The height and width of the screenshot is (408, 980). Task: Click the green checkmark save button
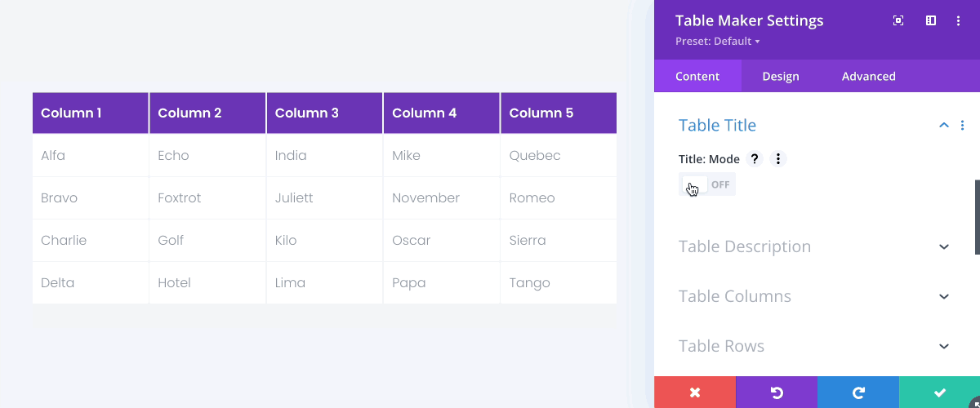(x=939, y=392)
